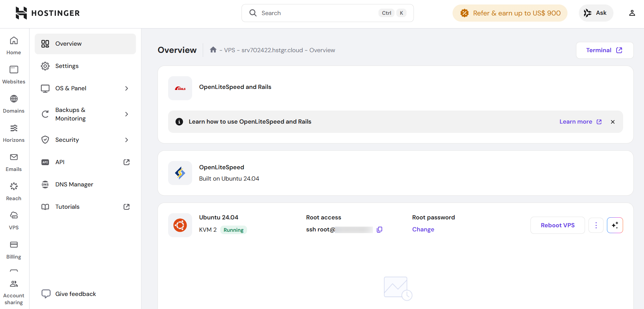
Task: Click the 'Root access' label
Action: coord(324,217)
